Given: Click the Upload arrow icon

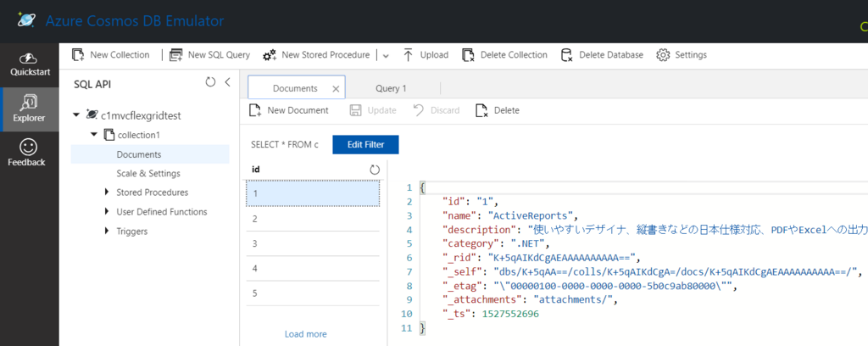Looking at the screenshot, I should 409,55.
